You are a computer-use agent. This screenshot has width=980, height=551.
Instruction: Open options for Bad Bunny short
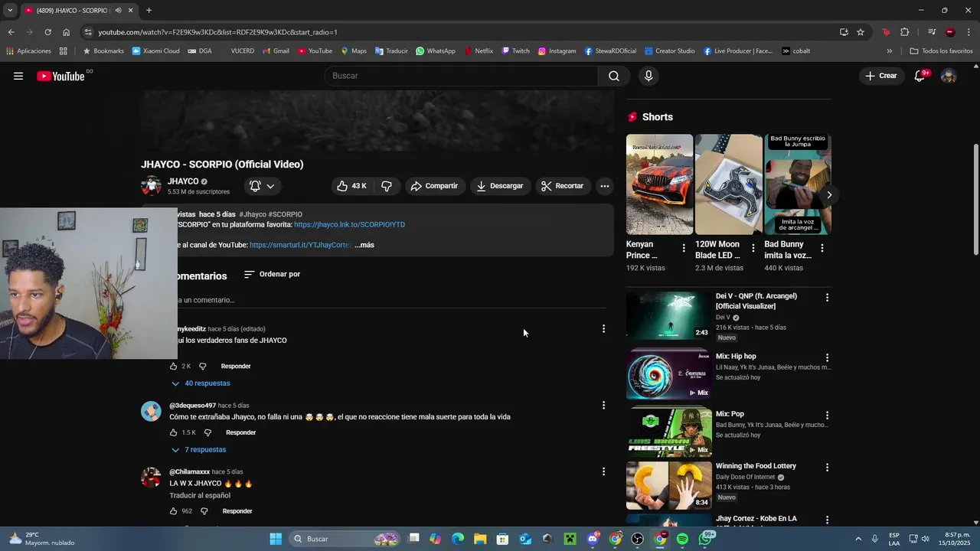click(x=822, y=248)
